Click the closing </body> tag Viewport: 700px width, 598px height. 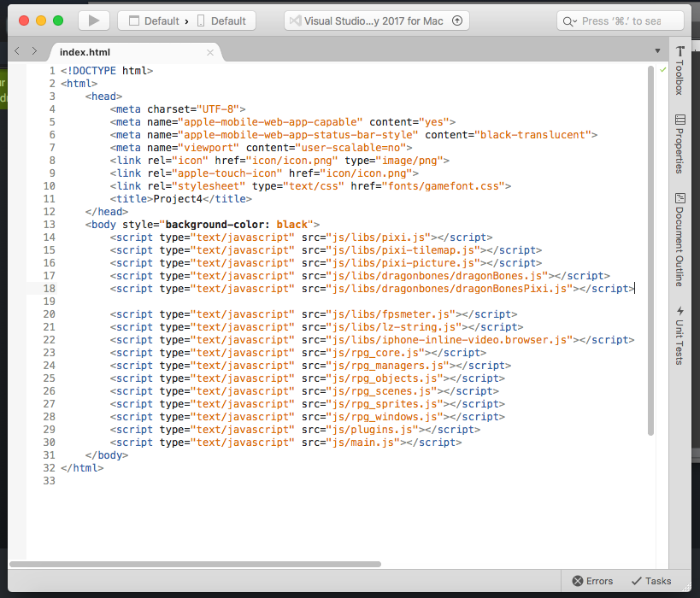pyautogui.click(x=107, y=454)
